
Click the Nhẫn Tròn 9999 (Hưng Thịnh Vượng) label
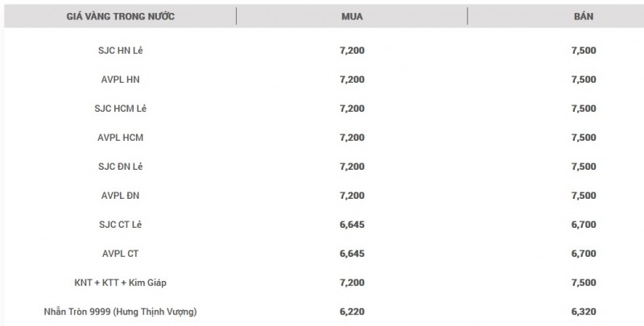coord(120,312)
